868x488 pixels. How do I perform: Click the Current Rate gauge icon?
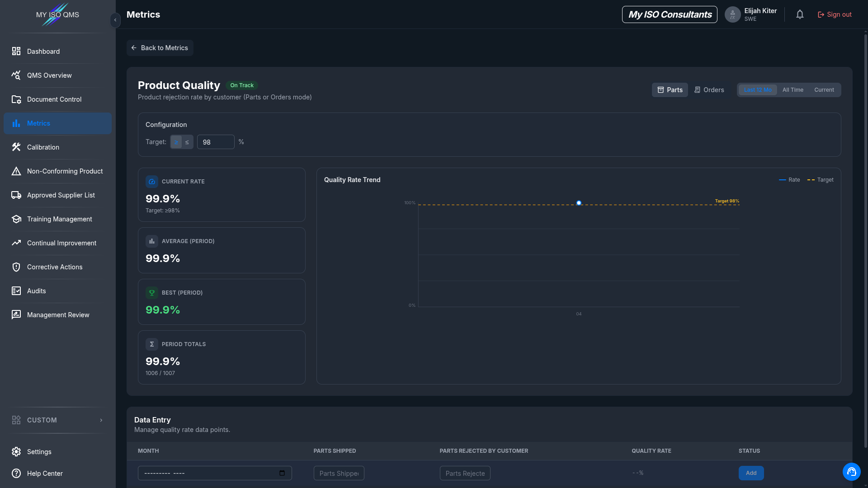(x=152, y=182)
